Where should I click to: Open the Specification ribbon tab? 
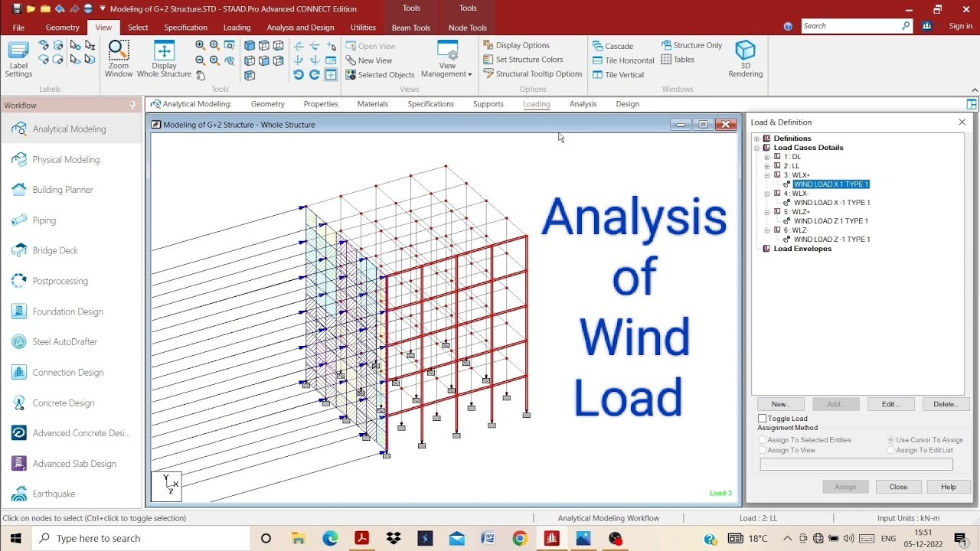click(185, 28)
